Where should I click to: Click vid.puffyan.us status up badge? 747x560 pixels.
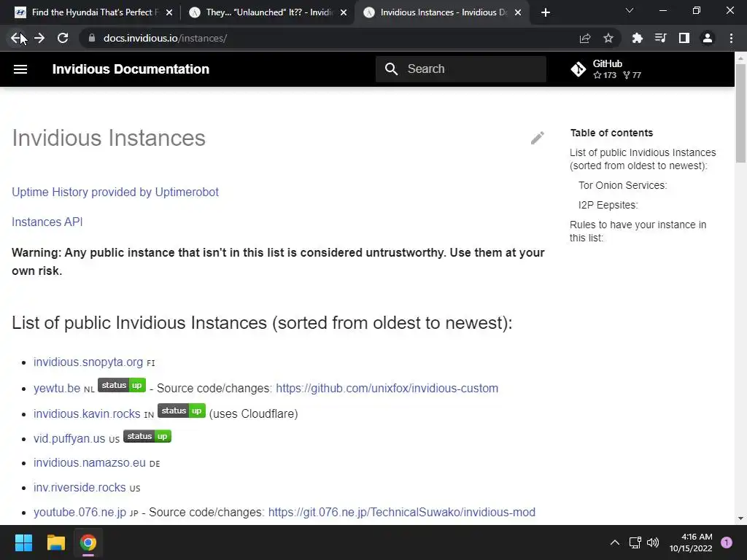(147, 436)
